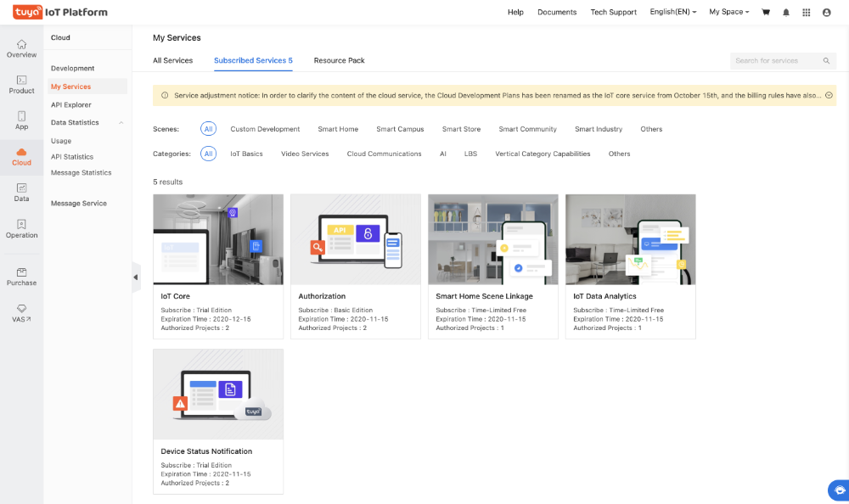Open the IoT Data Analytics thumbnail

(631, 239)
